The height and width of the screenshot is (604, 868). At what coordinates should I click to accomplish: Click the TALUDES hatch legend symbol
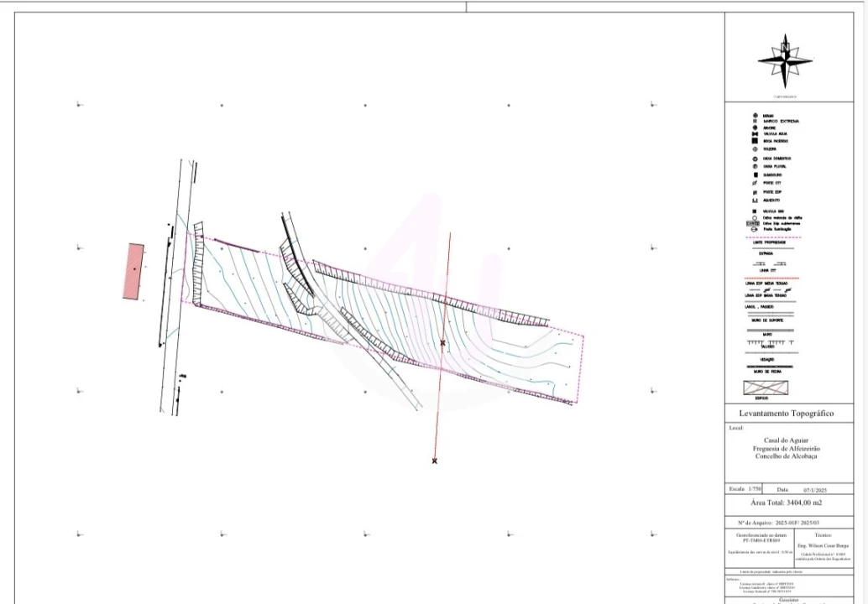[x=766, y=342]
